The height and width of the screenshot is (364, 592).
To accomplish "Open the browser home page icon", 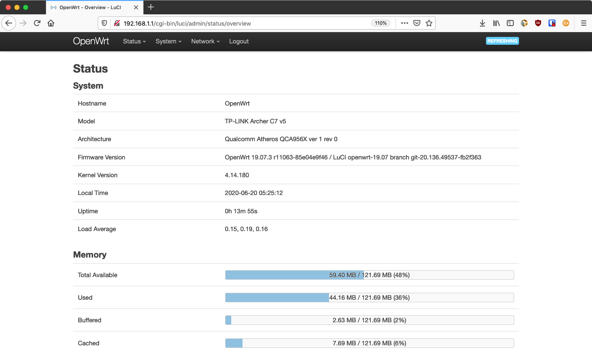I will click(x=51, y=23).
